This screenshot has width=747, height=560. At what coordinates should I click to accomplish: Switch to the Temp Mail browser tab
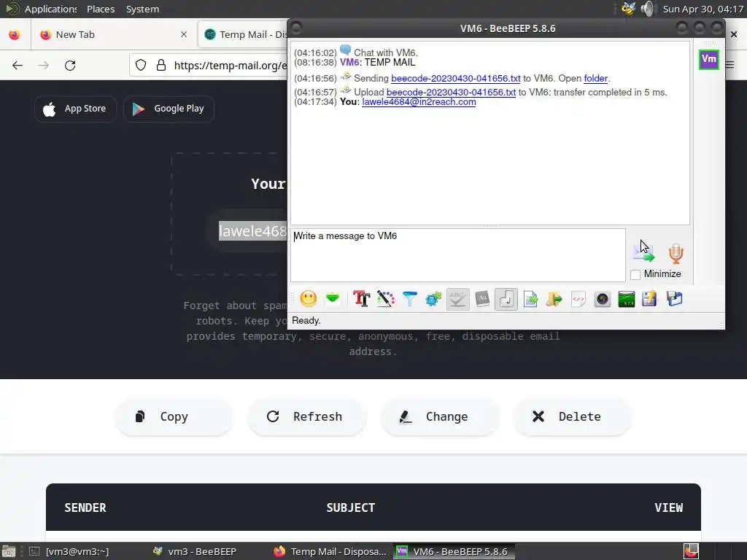[x=244, y=34]
